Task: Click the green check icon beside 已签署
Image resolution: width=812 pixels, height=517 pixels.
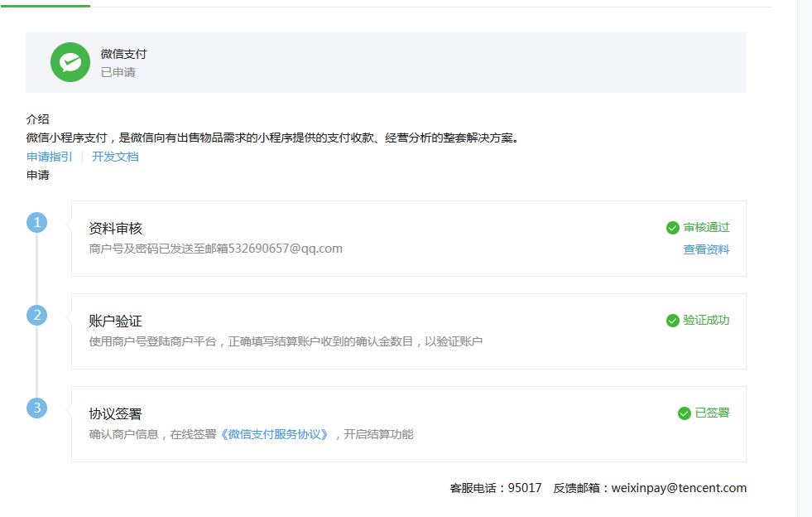Action: click(x=684, y=413)
